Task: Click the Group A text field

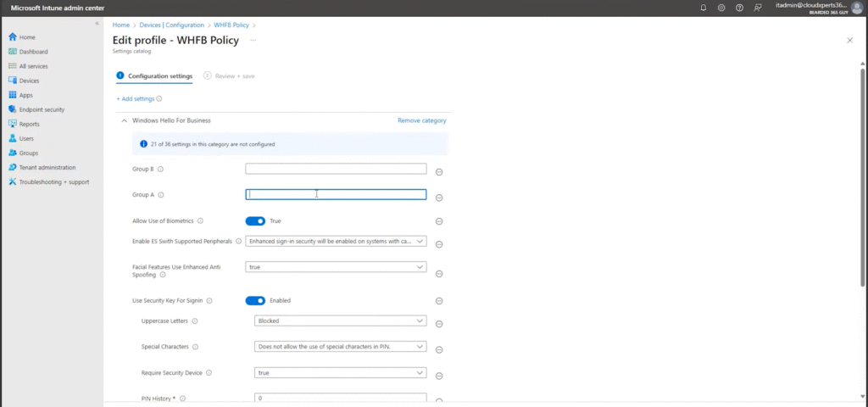Action: tap(336, 194)
